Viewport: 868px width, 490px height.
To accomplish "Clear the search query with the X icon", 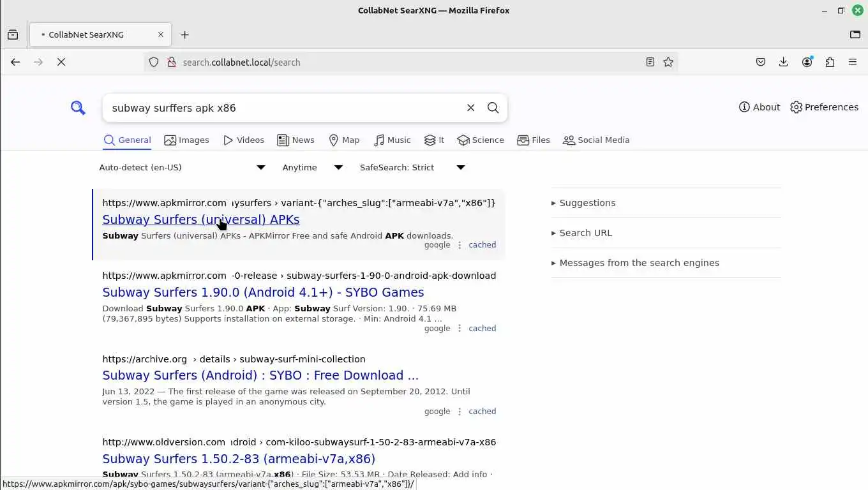I will tap(470, 108).
